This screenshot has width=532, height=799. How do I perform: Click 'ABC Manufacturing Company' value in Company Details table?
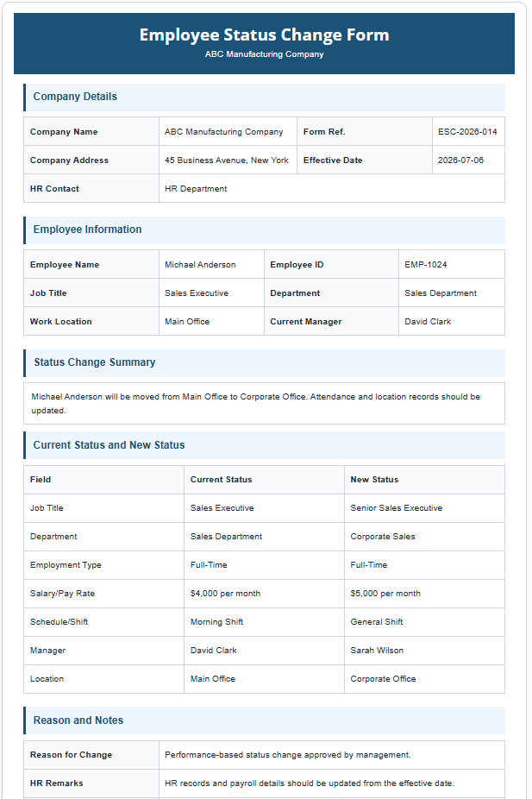click(x=223, y=131)
